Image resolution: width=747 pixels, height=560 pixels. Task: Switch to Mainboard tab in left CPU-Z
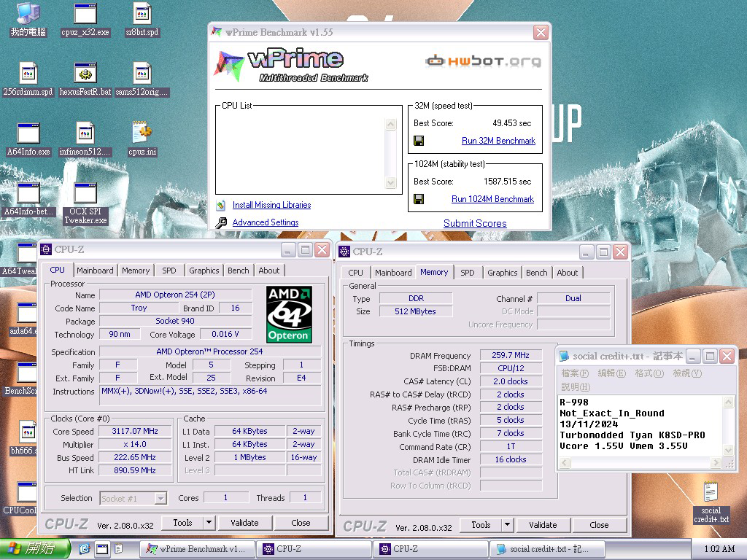95,271
